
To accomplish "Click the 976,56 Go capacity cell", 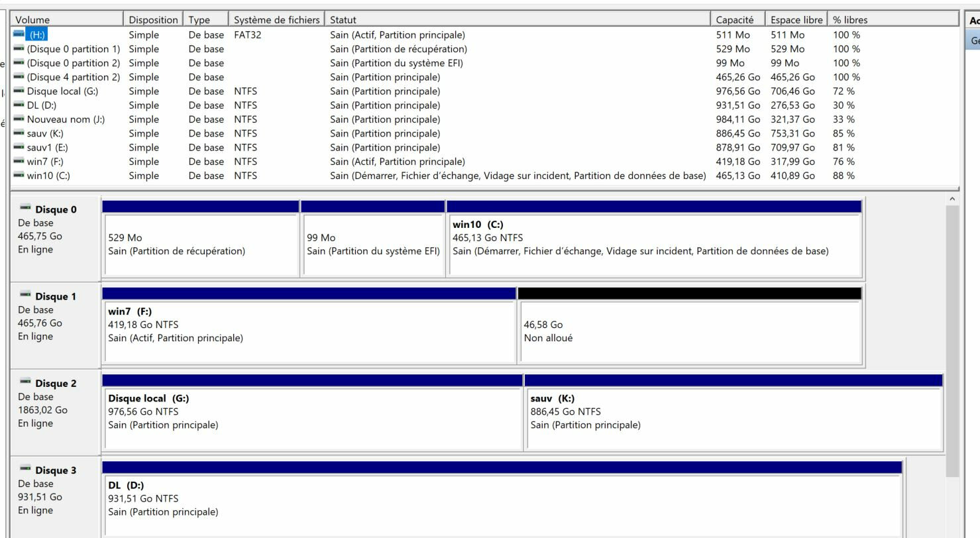I will pyautogui.click(x=738, y=91).
